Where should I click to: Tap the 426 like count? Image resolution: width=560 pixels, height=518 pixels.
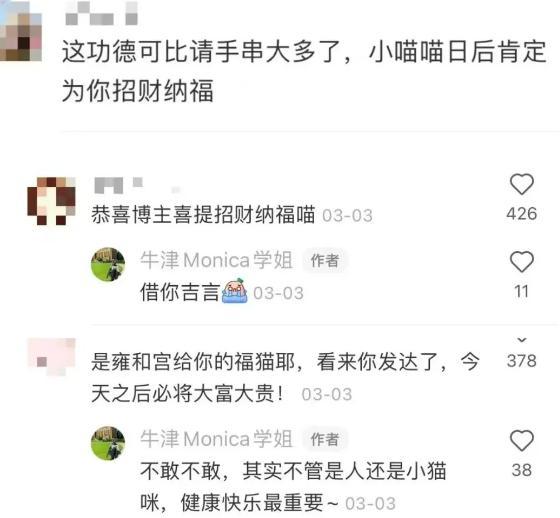[x=521, y=214]
